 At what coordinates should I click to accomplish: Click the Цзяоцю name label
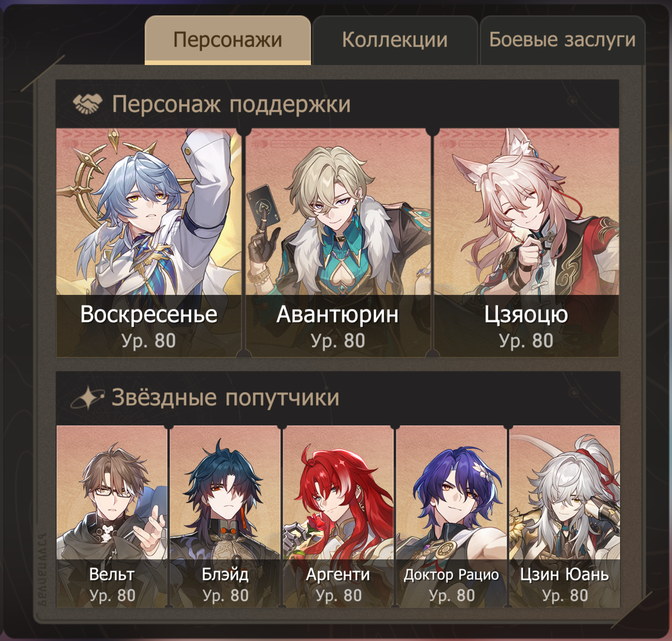tap(526, 315)
